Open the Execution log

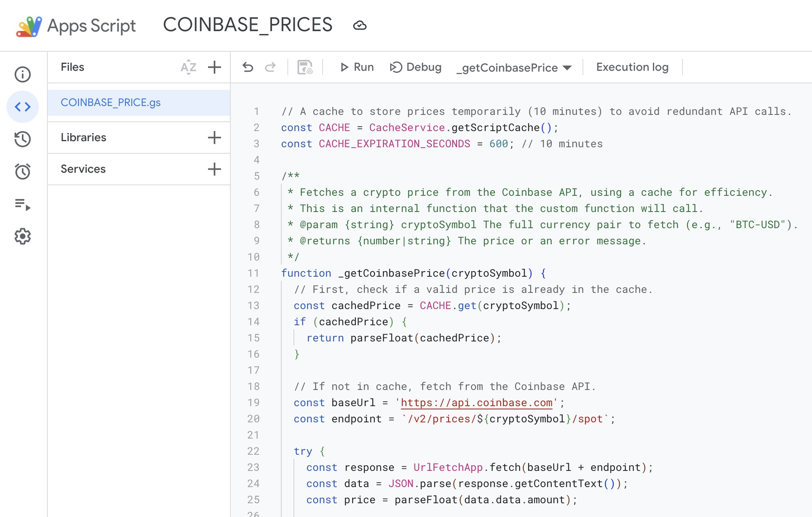pyautogui.click(x=632, y=67)
